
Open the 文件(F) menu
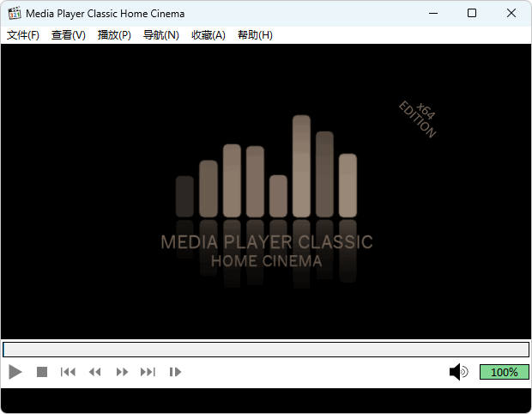click(x=23, y=35)
